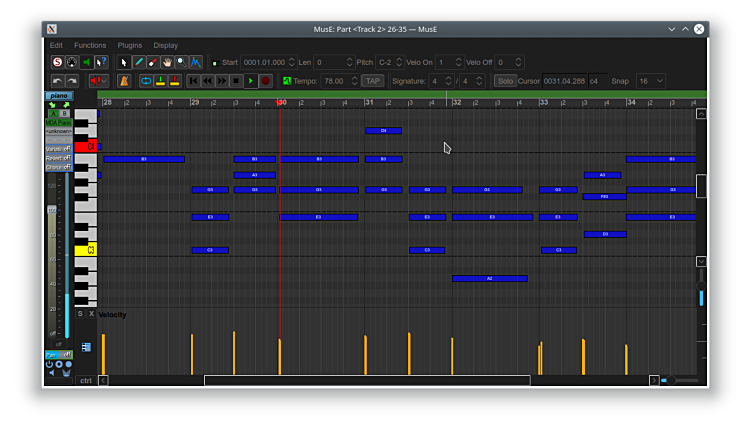Open the Snap dropdown showing 16

650,81
